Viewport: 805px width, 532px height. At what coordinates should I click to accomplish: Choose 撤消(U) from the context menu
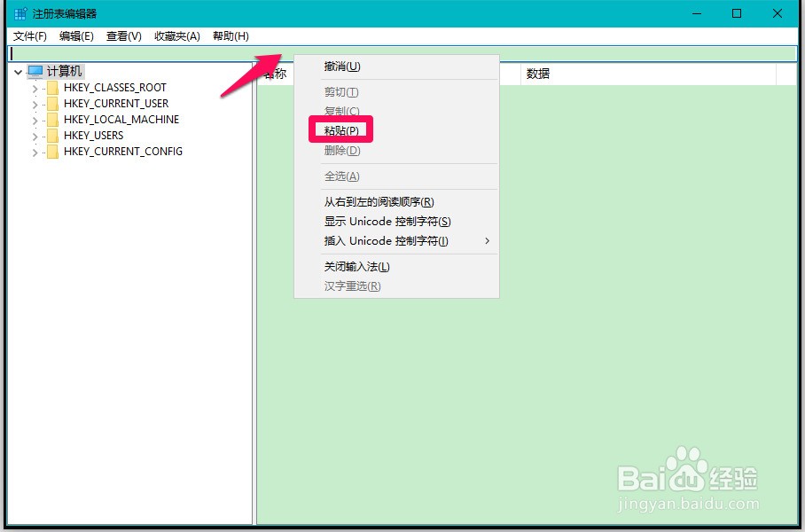point(395,66)
